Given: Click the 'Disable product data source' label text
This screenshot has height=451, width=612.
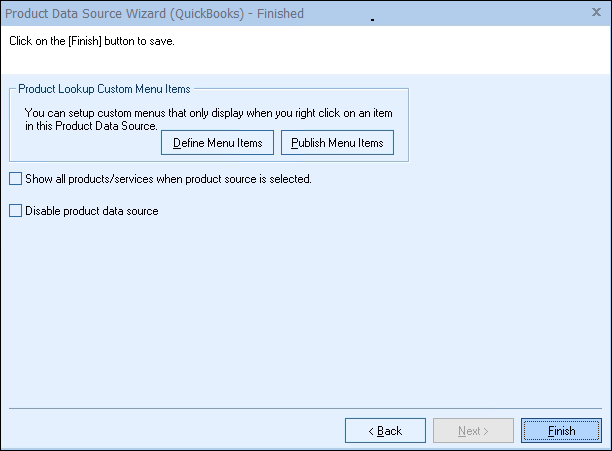Looking at the screenshot, I should pos(91,211).
